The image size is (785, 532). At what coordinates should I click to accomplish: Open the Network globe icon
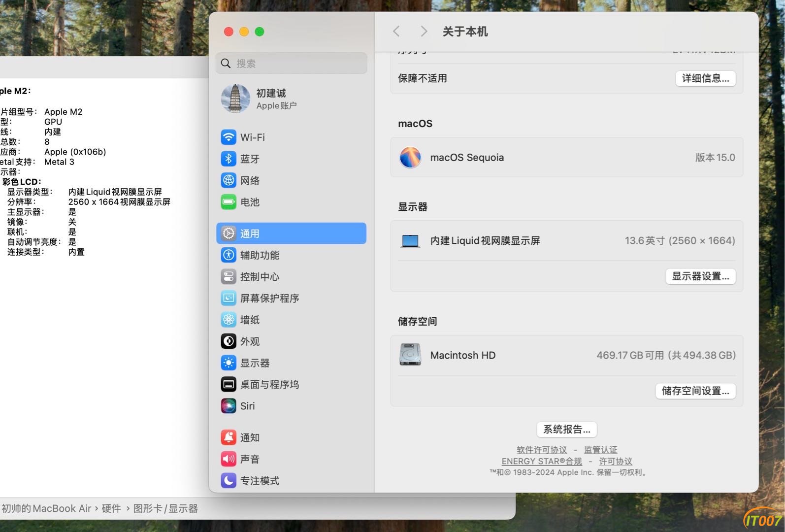click(229, 180)
